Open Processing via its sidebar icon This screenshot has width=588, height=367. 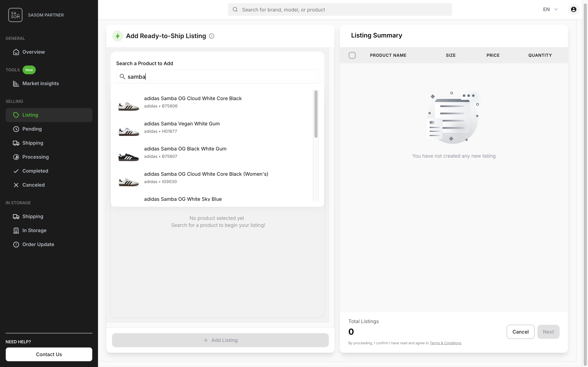click(16, 157)
